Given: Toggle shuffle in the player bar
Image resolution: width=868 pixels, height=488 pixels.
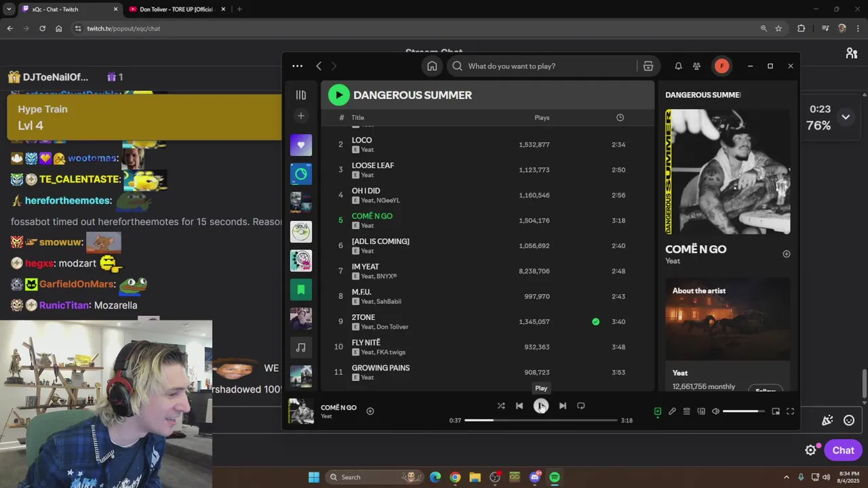Looking at the screenshot, I should point(501,406).
